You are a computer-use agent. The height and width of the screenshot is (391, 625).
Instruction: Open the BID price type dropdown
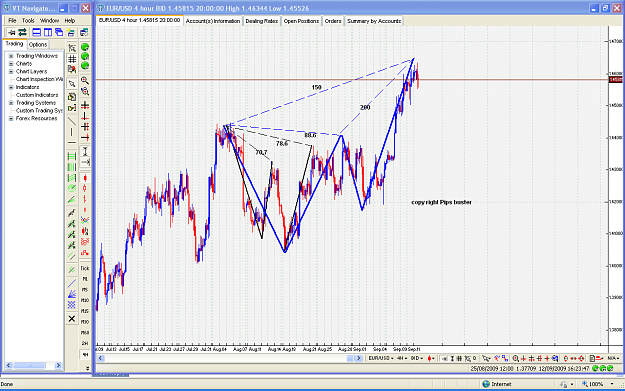(x=416, y=358)
